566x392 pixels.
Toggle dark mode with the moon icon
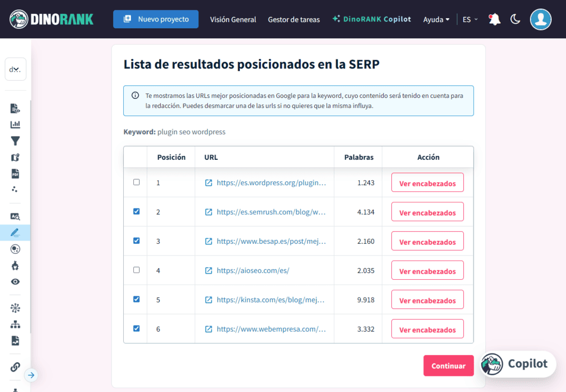coord(515,19)
